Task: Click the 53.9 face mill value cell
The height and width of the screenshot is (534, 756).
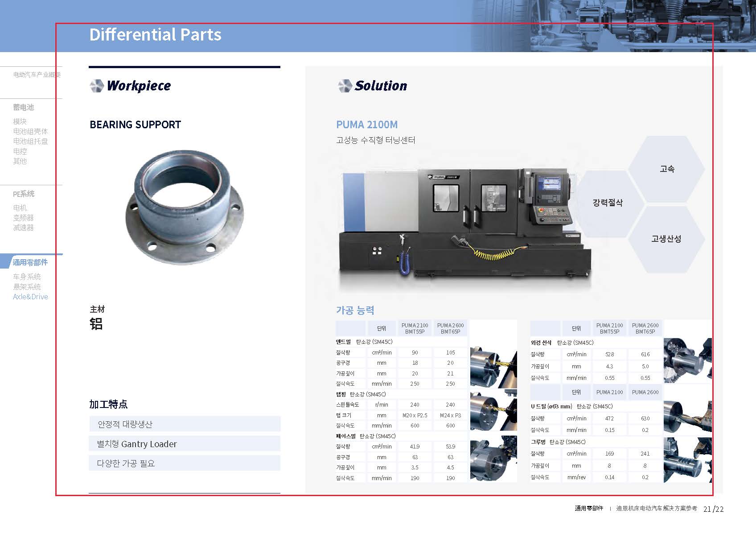Action: pyautogui.click(x=450, y=447)
